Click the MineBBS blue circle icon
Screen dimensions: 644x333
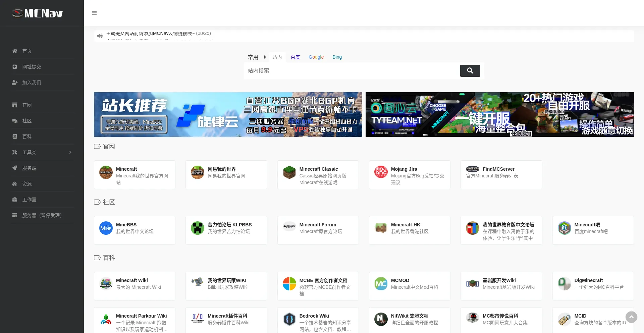106,228
